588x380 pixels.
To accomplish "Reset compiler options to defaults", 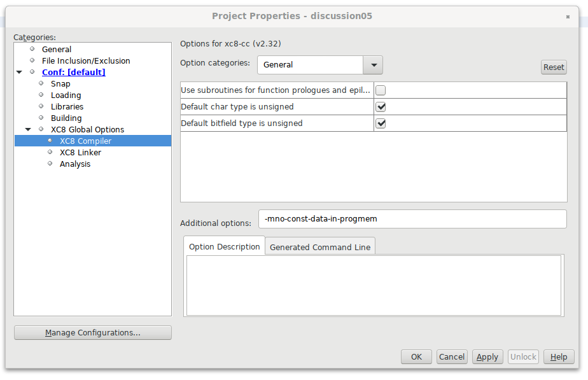I will point(554,67).
